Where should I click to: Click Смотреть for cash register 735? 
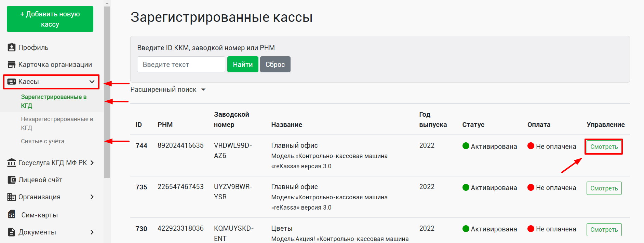pos(604,188)
